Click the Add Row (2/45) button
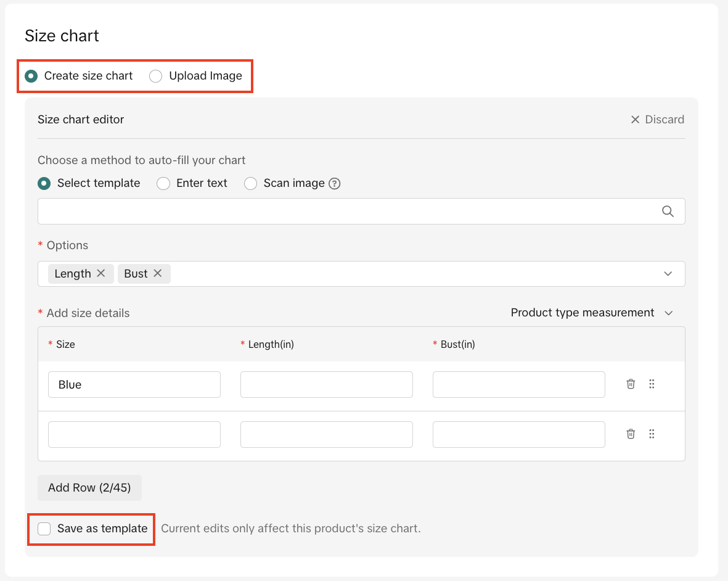 (89, 487)
